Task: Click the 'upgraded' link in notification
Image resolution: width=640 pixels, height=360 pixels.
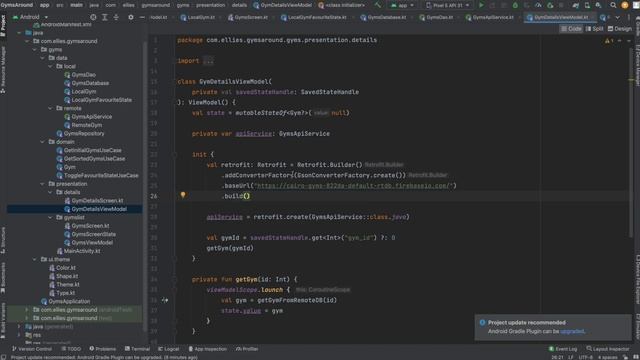Action: [572, 331]
